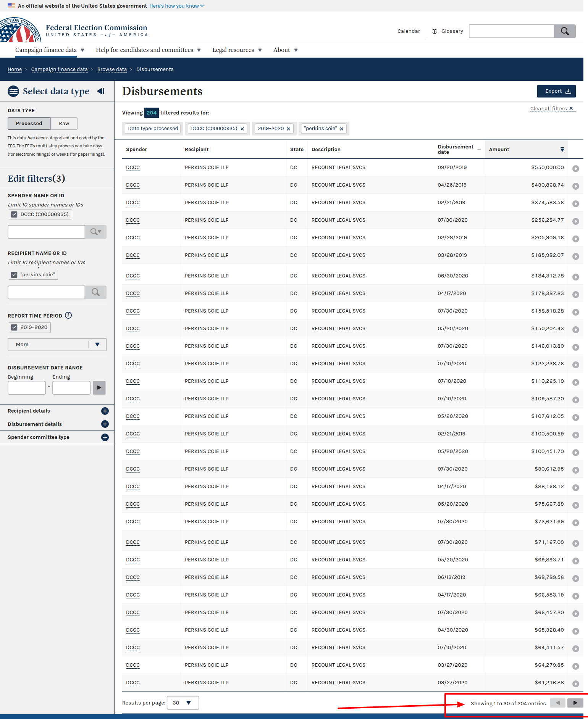Open the Results per page dropdown

(x=183, y=703)
